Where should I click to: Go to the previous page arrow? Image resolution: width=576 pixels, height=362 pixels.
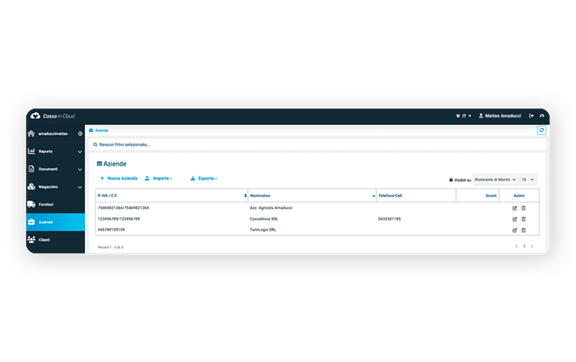coord(516,247)
